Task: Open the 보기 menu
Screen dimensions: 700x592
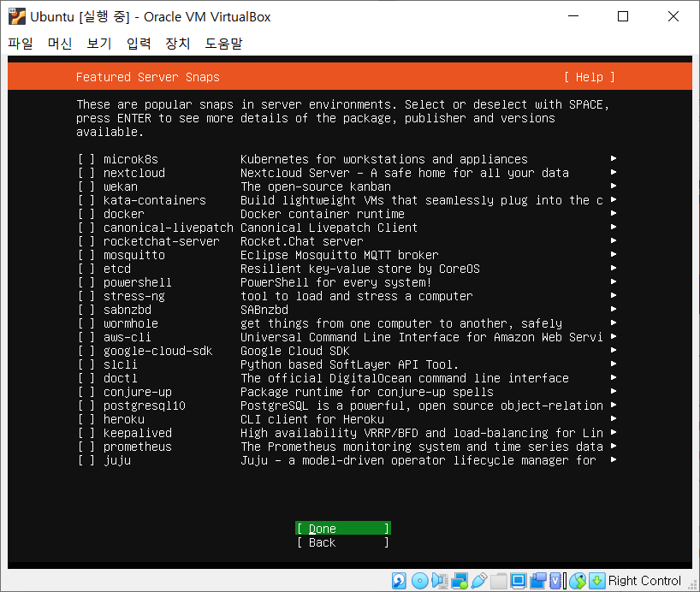Action: pos(99,44)
